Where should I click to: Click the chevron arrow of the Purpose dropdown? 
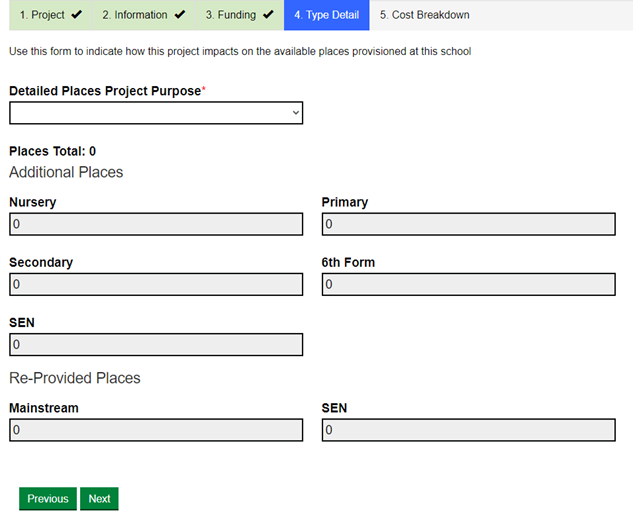295,113
